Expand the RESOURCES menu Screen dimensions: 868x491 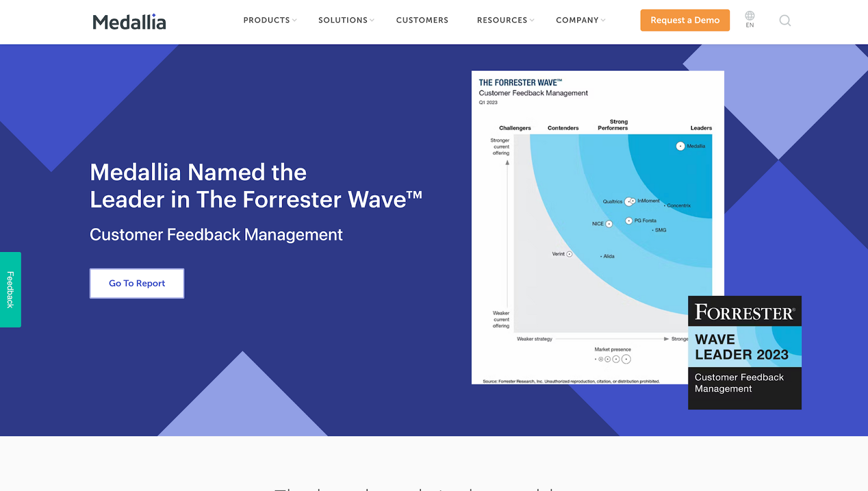(502, 20)
